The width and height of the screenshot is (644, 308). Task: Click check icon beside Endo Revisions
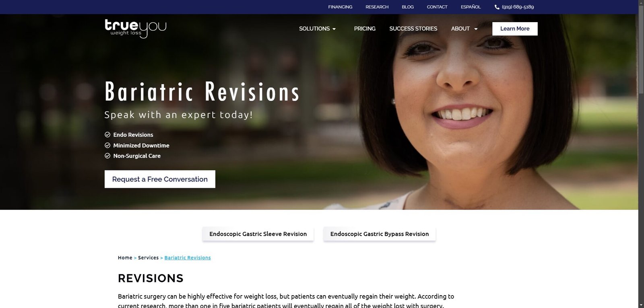[x=107, y=135]
